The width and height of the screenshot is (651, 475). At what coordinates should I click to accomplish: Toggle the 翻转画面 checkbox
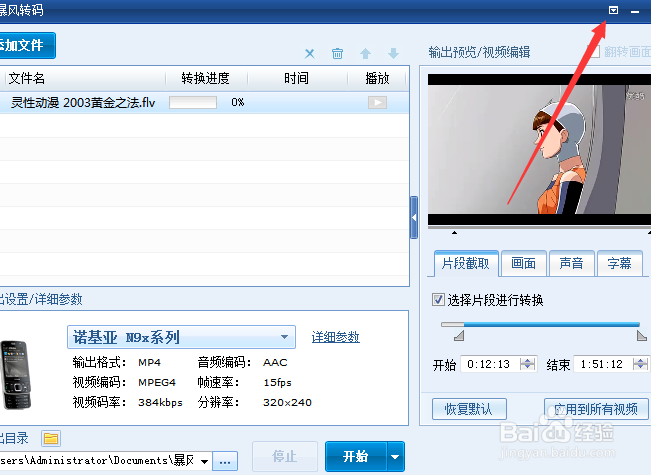[x=595, y=51]
